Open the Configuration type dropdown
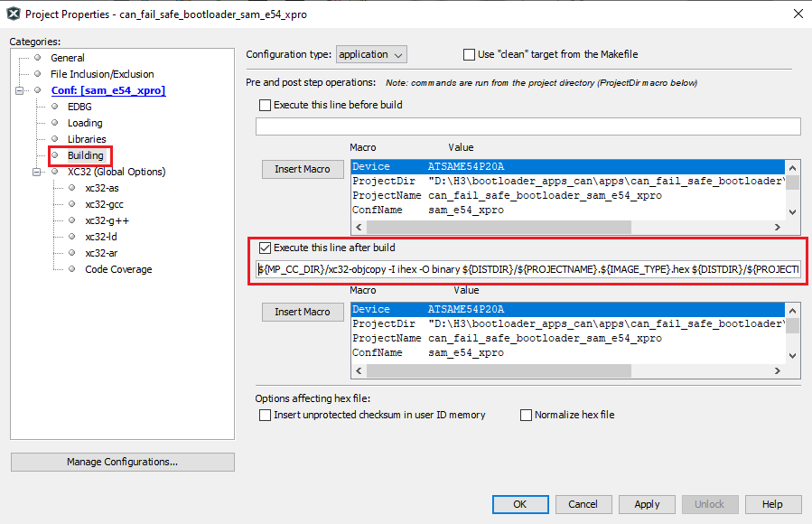812x524 pixels. coord(371,54)
